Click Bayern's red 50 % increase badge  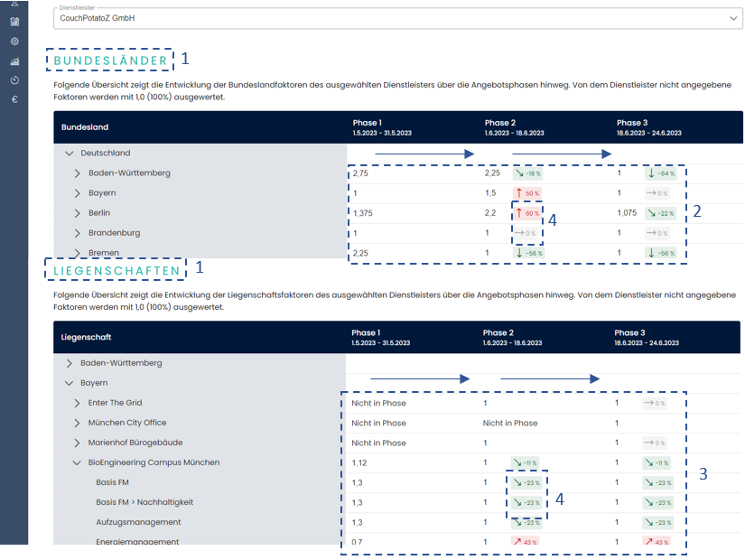point(526,193)
